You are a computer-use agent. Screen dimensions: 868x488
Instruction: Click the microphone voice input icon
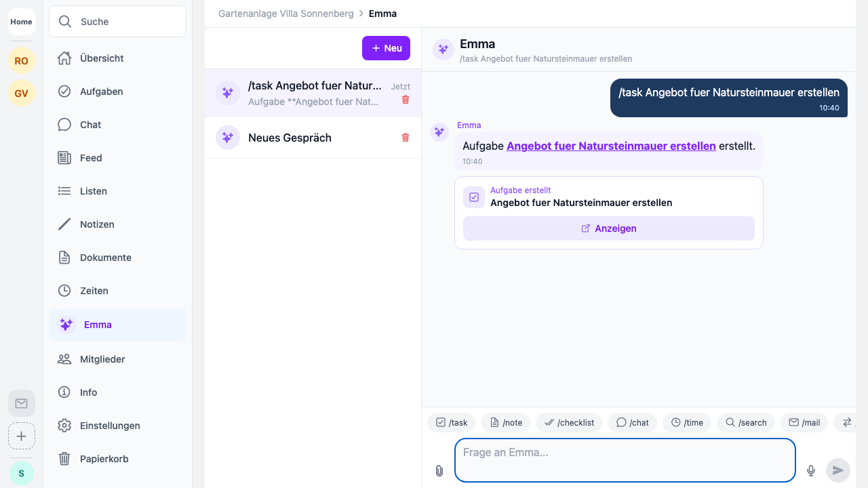pos(810,470)
